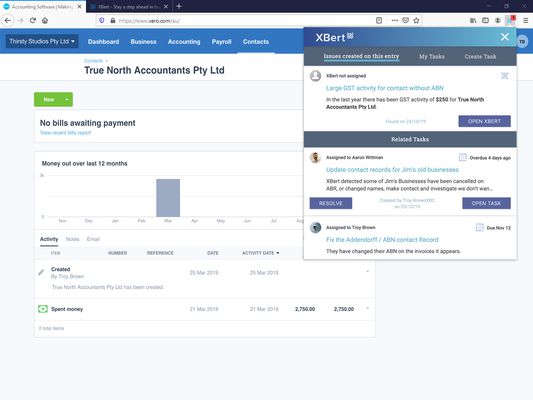
Task: Click Aaron Wittman's avatar
Action: point(315,157)
